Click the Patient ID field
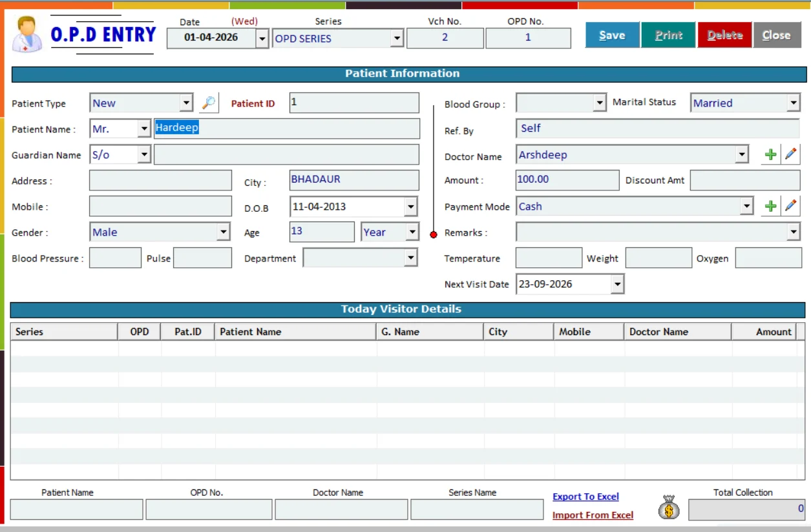811x532 pixels. click(354, 103)
